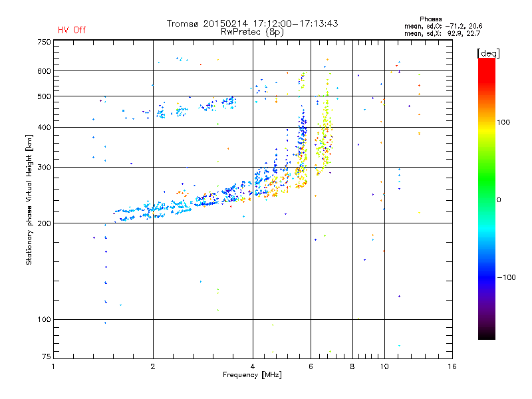This screenshot has height=399, width=532.
Task: Click the 0 colorbar tick label
Action: pyautogui.click(x=499, y=200)
